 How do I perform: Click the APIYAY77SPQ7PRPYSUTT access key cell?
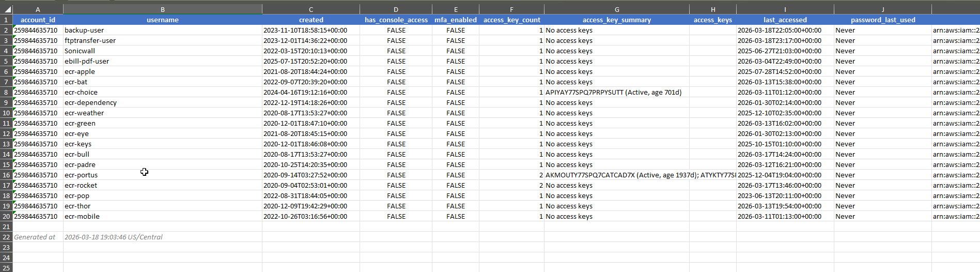(x=617, y=92)
